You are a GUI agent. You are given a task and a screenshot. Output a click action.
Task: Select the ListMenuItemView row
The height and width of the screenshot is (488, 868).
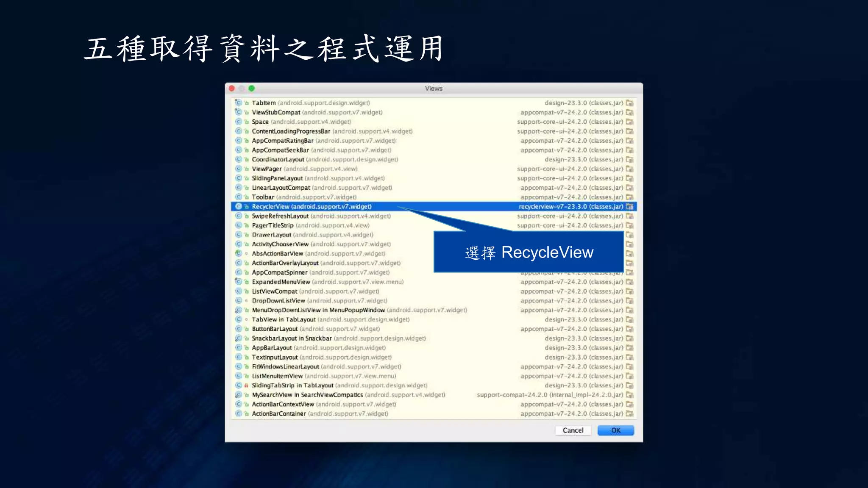[434, 376]
